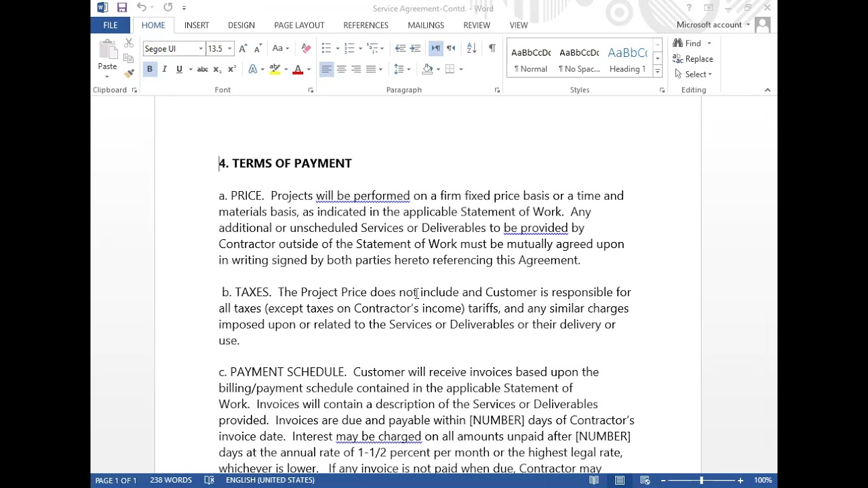This screenshot has height=488, width=868.
Task: Clear all formatting eraser icon
Action: click(x=306, y=48)
